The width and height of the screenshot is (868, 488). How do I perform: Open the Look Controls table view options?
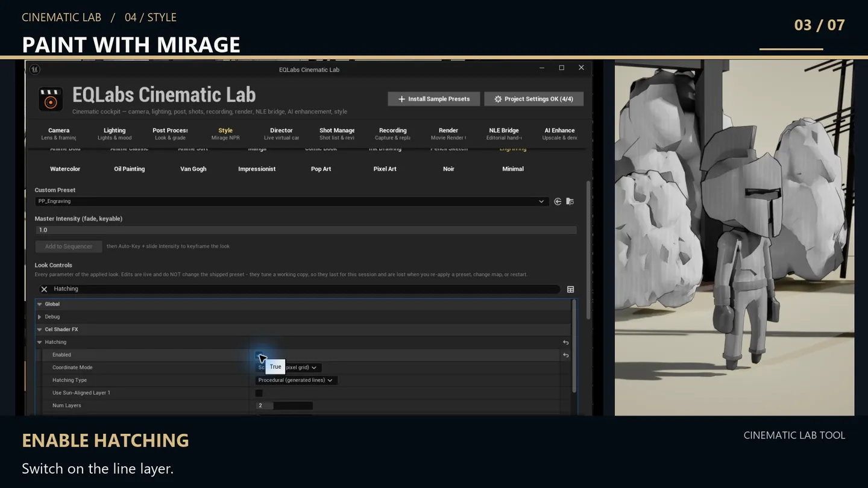click(570, 289)
